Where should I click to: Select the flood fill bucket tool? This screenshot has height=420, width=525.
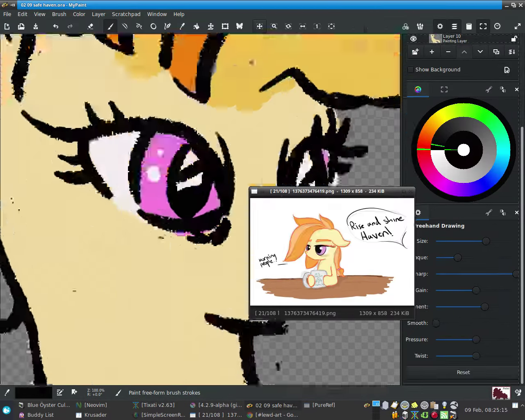pos(196,26)
